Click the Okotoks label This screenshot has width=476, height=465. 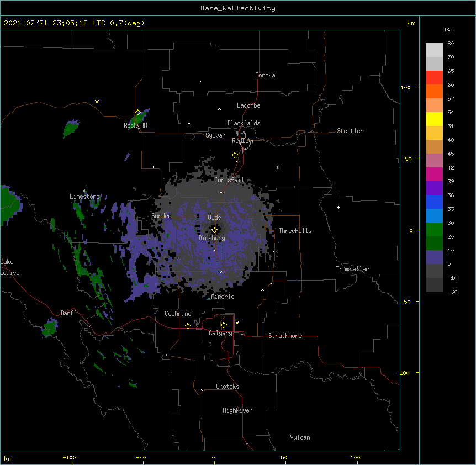[228, 387]
